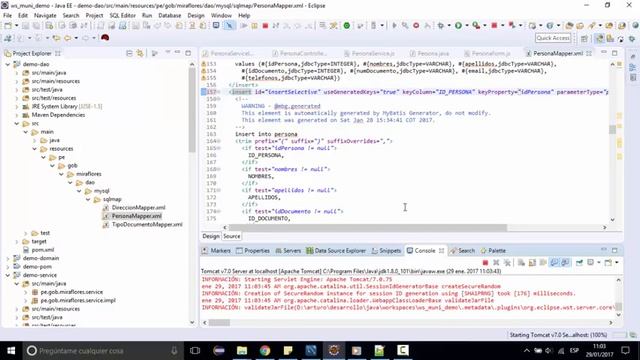
Task: Click the red stop square in main toolbar
Action: click(265, 26)
